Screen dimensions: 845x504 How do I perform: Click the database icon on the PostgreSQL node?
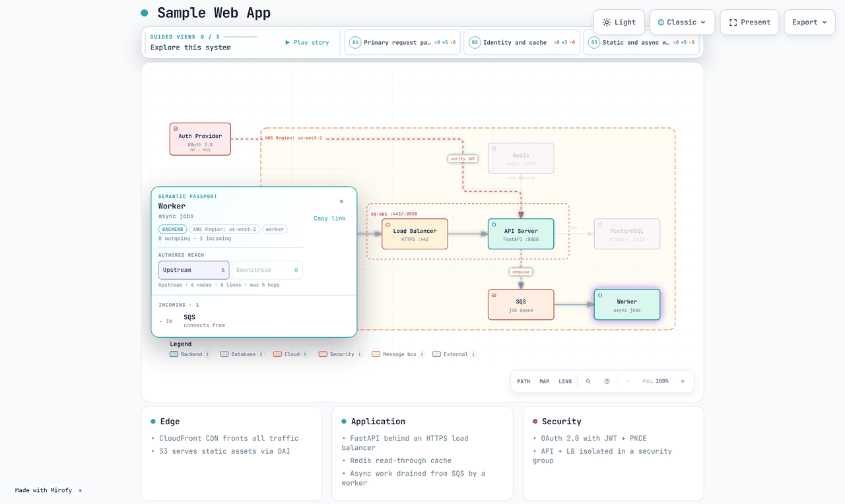pyautogui.click(x=600, y=224)
